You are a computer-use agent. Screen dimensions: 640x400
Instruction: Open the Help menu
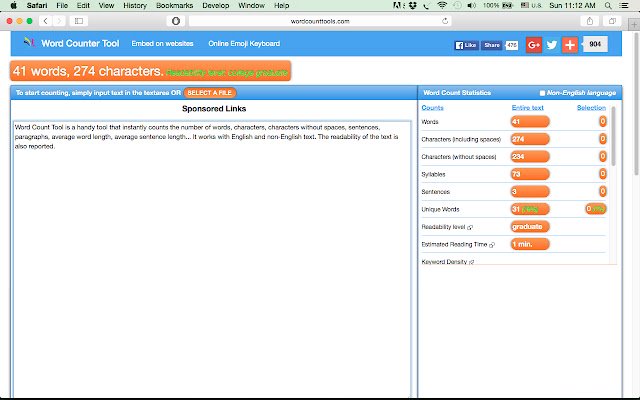pos(282,5)
